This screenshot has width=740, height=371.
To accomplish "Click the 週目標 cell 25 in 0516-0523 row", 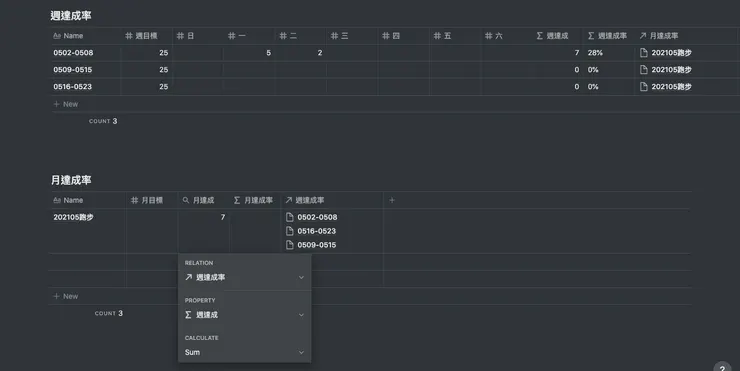I will click(x=147, y=87).
